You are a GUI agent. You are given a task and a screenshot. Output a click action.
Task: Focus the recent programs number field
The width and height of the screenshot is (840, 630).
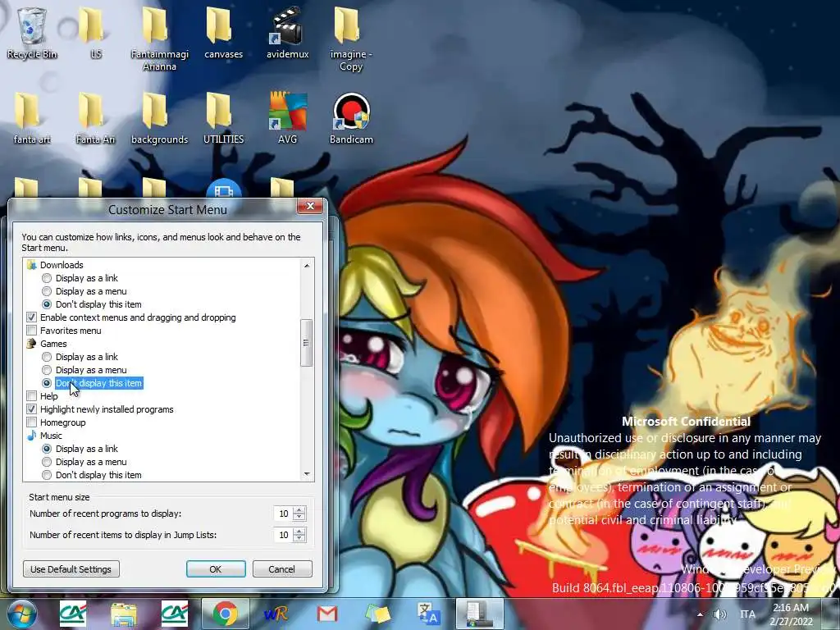(x=282, y=514)
